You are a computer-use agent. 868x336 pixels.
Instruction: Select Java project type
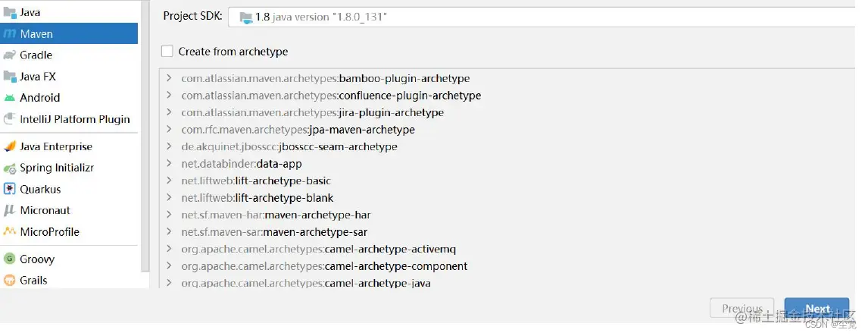(69, 12)
